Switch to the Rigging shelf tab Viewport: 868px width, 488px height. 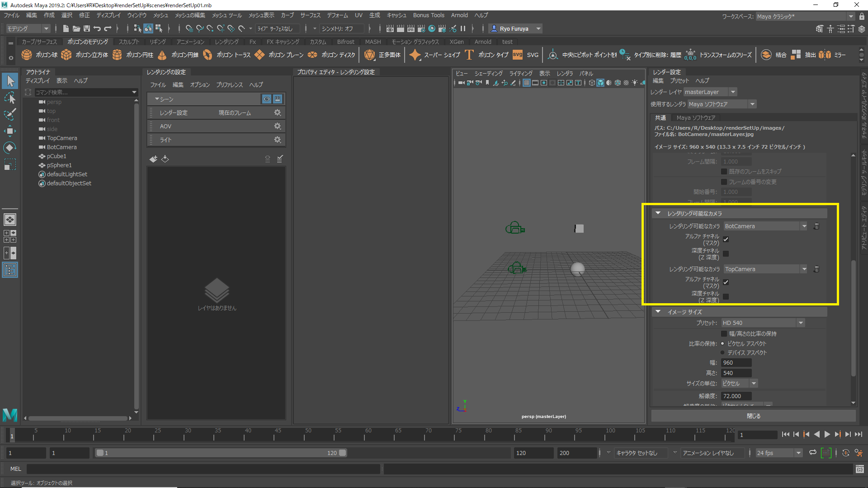pyautogui.click(x=158, y=42)
